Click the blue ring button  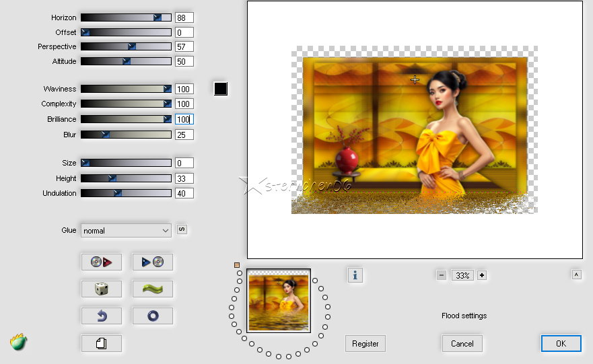click(x=152, y=316)
